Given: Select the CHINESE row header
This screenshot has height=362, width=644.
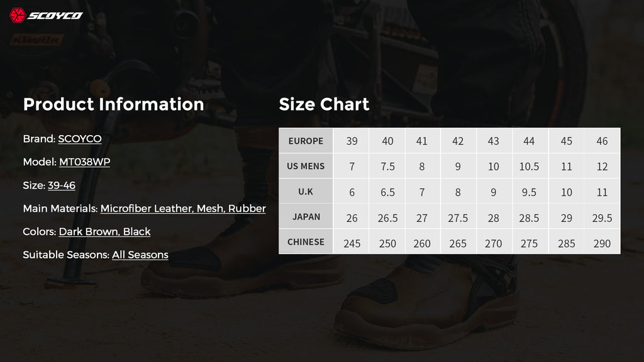Looking at the screenshot, I should (306, 242).
